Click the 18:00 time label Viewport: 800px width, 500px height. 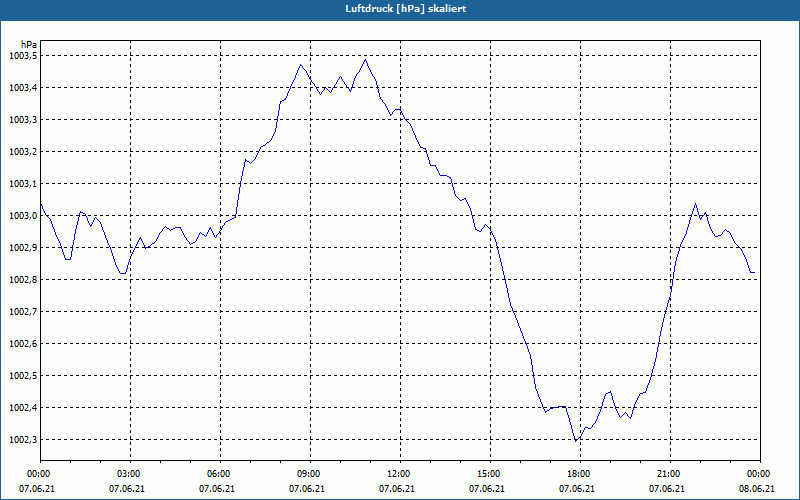[577, 474]
